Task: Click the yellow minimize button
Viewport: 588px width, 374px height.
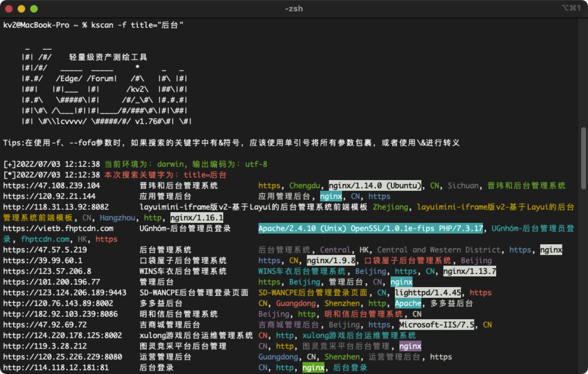Action: (21, 8)
